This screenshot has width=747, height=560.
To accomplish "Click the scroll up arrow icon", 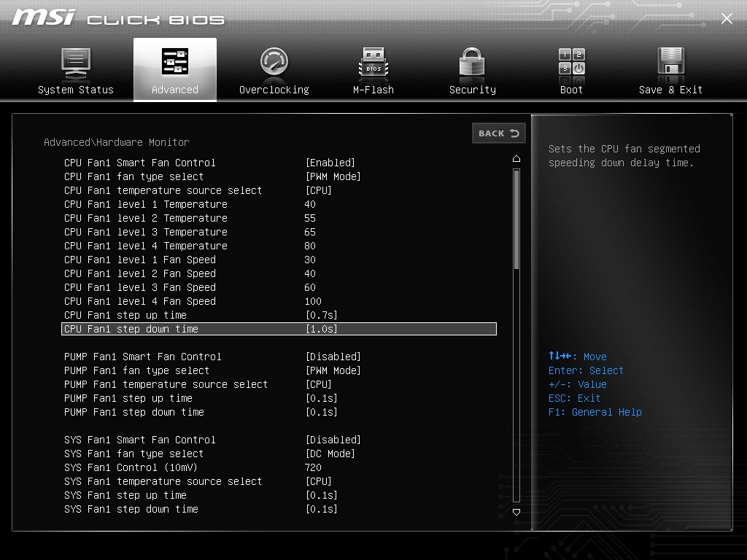I will (x=516, y=158).
